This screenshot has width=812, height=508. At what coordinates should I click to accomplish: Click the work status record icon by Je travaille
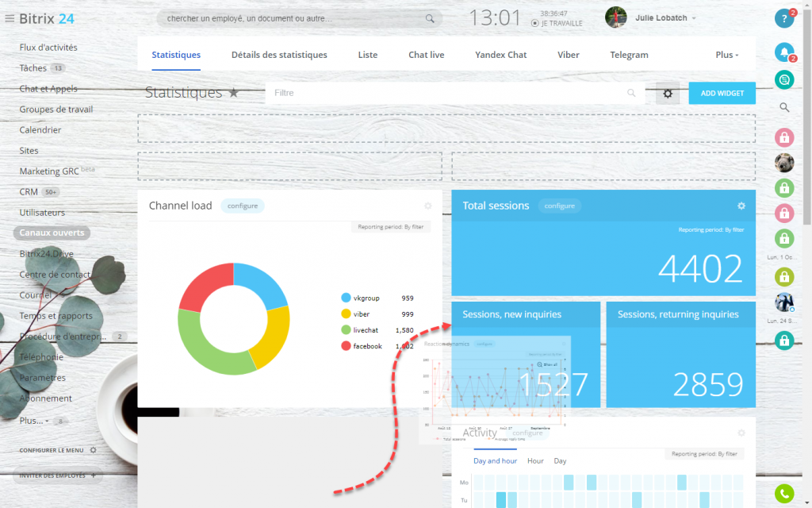(535, 23)
